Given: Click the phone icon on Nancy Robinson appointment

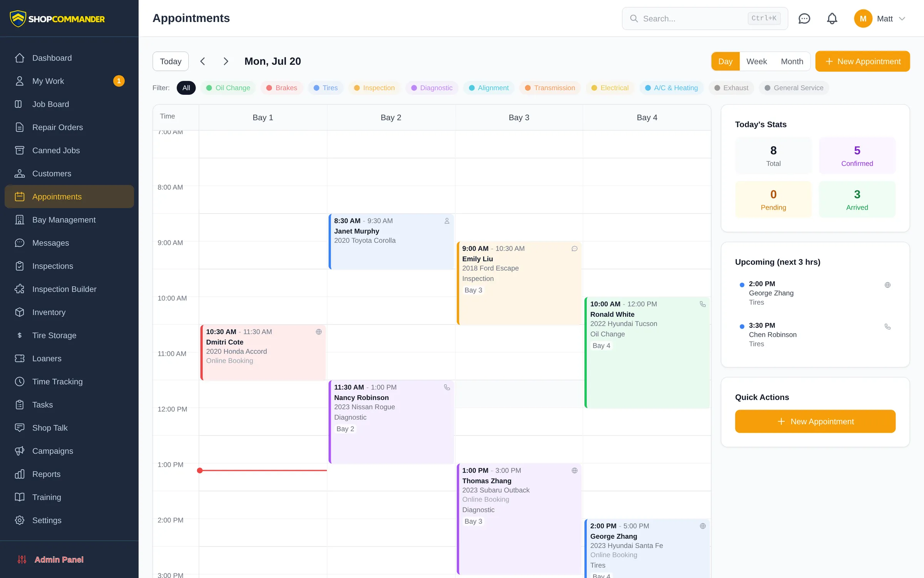Looking at the screenshot, I should [x=447, y=387].
